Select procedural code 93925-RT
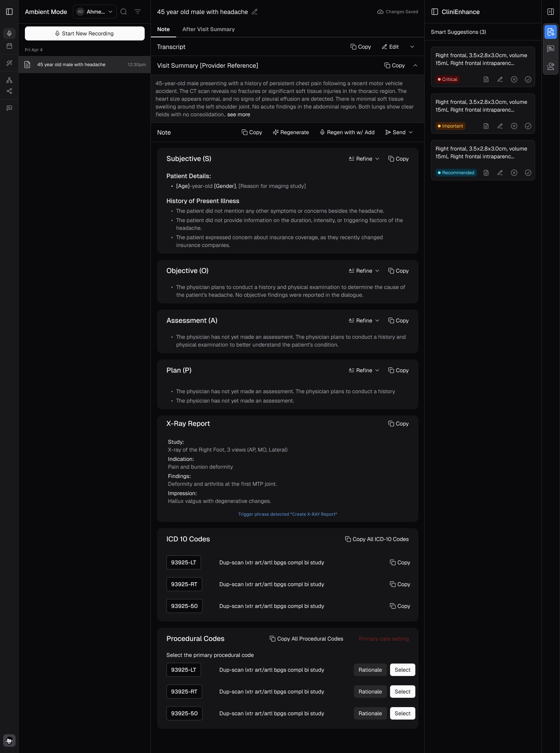This screenshot has width=560, height=753. point(402,692)
